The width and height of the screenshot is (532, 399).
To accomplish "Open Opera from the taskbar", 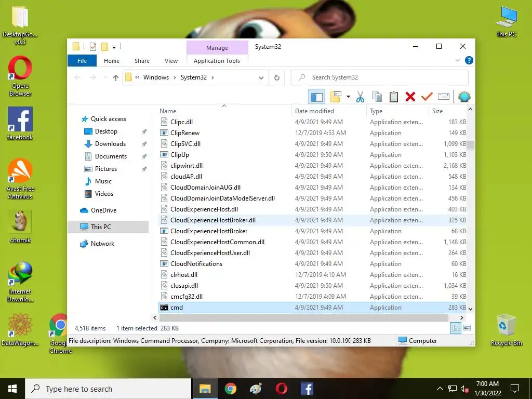I will 281,389.
